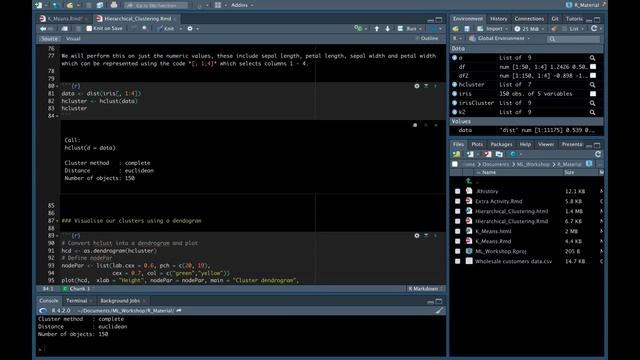
Task: Refresh the Environment pane
Action: pos(594,29)
